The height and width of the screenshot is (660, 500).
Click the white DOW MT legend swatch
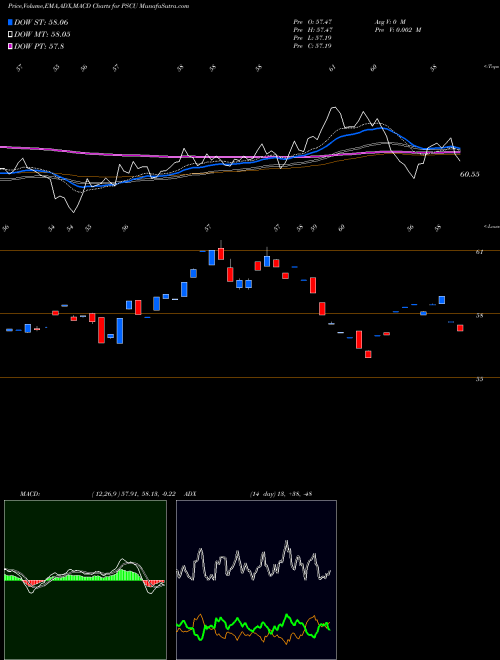[x=11, y=35]
